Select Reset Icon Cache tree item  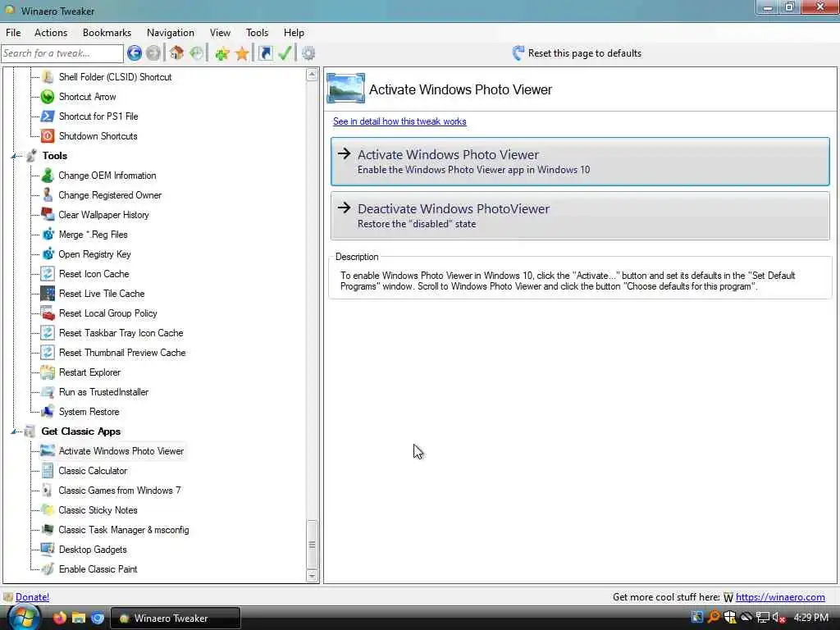[x=94, y=274]
